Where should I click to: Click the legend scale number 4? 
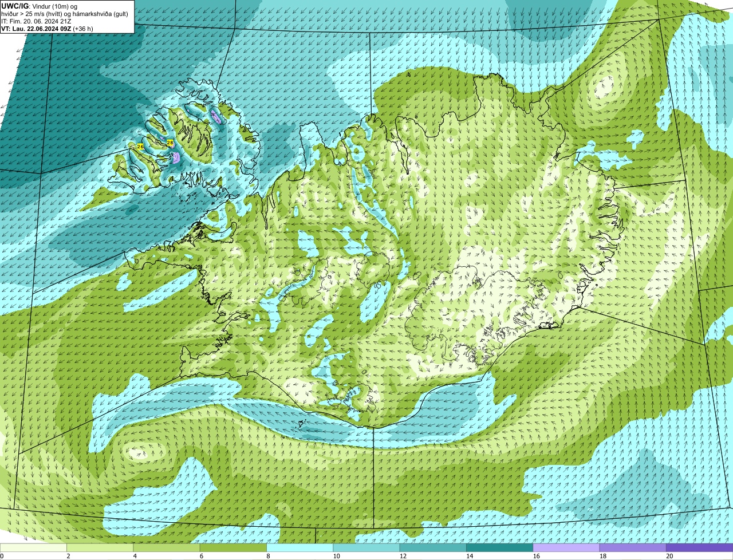[135, 556]
